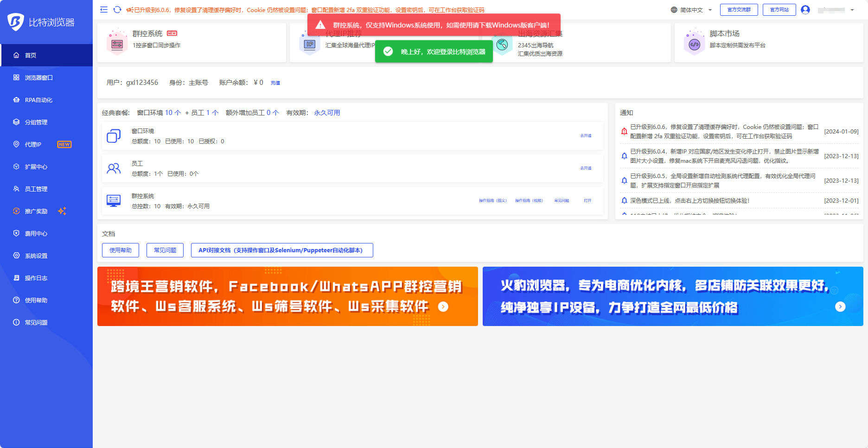Open the 6.0.5 upgrade notification

pyautogui.click(x=740, y=181)
